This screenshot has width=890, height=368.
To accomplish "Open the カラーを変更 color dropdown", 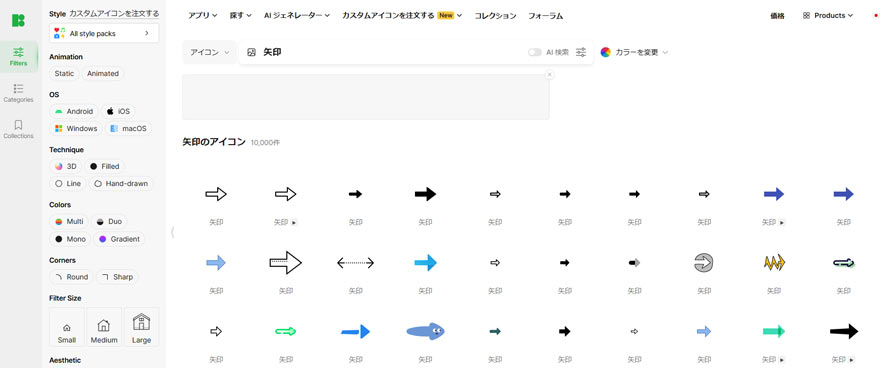I will 635,52.
